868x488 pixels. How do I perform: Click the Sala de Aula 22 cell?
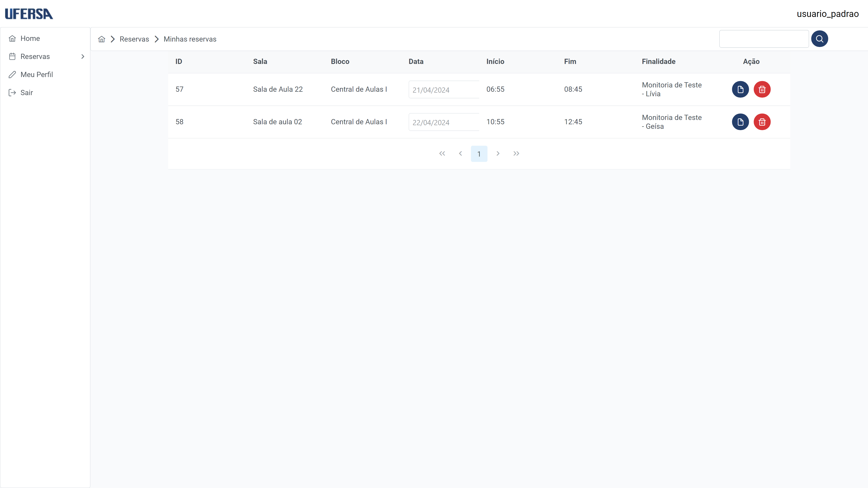(x=278, y=89)
